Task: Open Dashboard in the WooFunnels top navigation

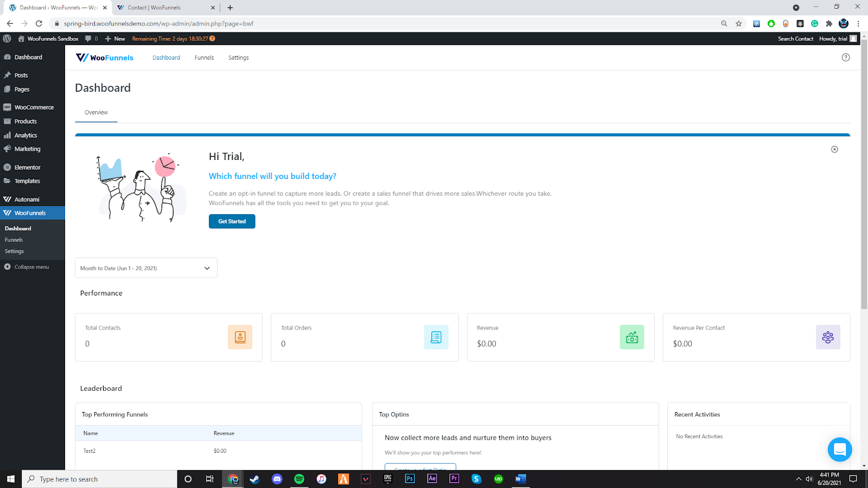Action: 166,57
